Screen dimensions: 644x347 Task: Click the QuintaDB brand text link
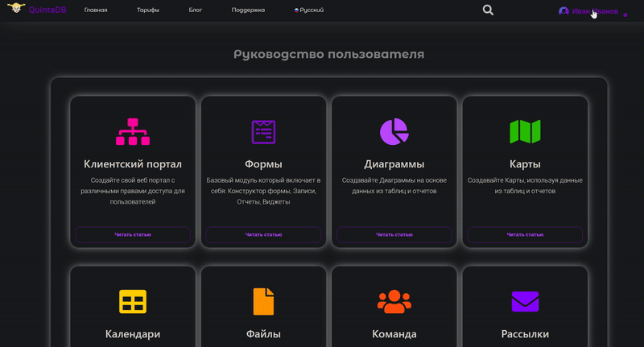(x=47, y=10)
